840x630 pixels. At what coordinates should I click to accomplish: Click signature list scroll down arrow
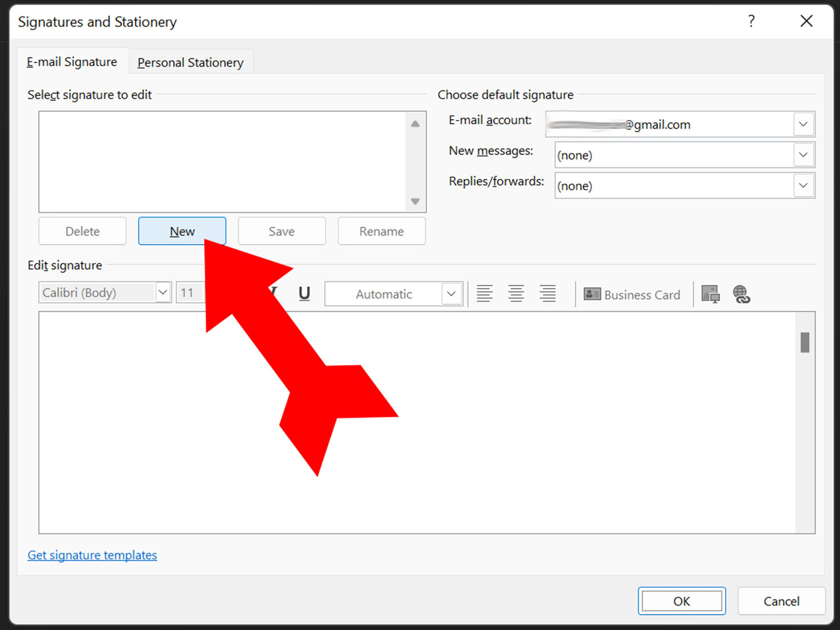point(415,201)
